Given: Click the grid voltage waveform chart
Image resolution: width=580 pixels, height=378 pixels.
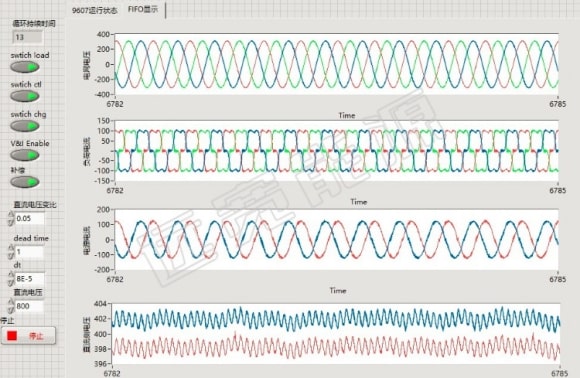Looking at the screenshot, I should click(x=337, y=64).
